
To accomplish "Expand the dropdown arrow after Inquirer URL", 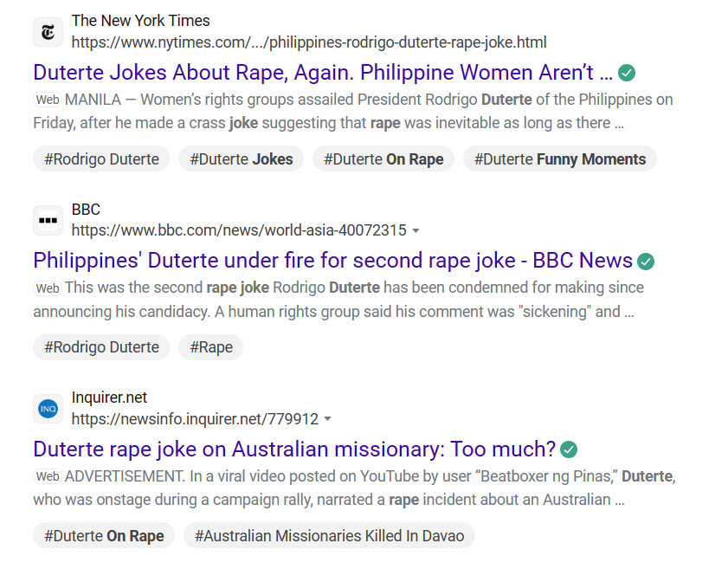I will point(328,419).
